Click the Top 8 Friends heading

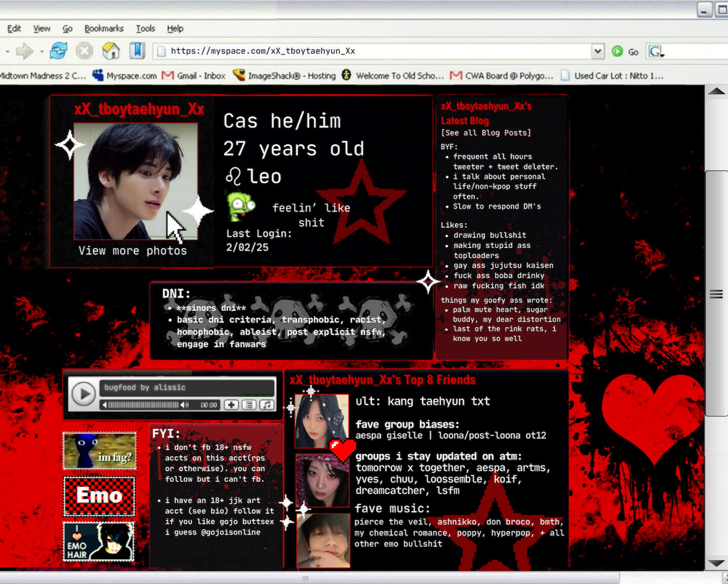(383, 380)
